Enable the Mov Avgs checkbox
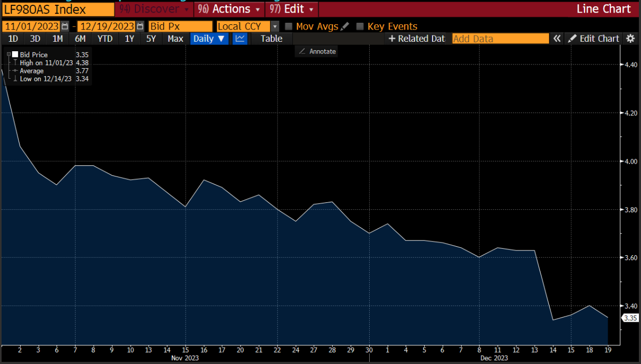The height and width of the screenshot is (364, 641). pyautogui.click(x=289, y=26)
